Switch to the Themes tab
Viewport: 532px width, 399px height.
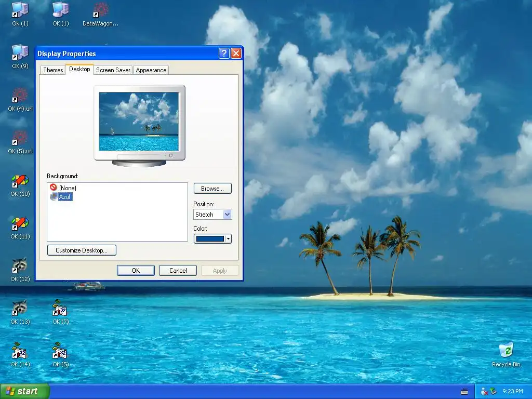click(x=53, y=70)
